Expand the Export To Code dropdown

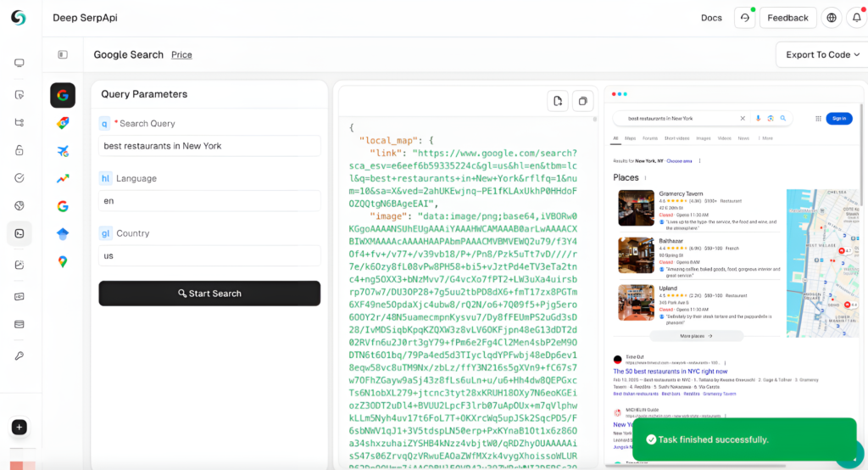(822, 55)
